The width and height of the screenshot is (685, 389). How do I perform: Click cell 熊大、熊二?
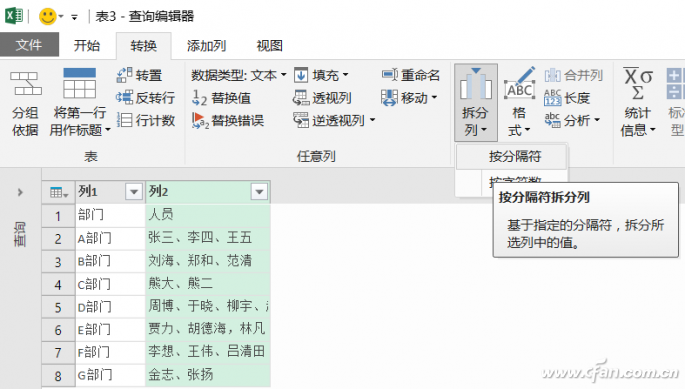[x=208, y=284]
